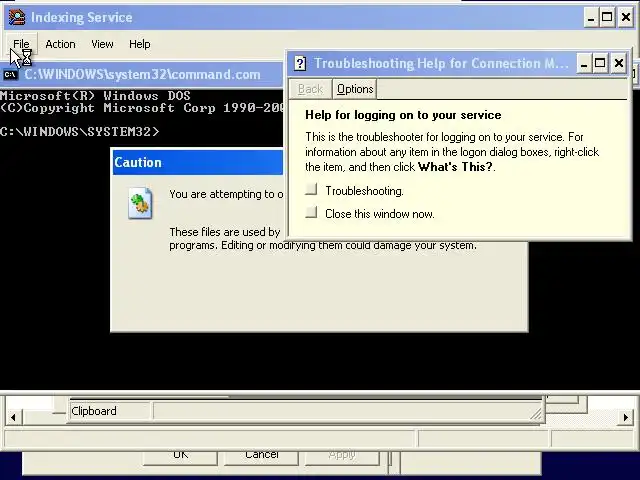This screenshot has width=640, height=480.
Task: Click the command.com window title icon
Action: coord(10,75)
